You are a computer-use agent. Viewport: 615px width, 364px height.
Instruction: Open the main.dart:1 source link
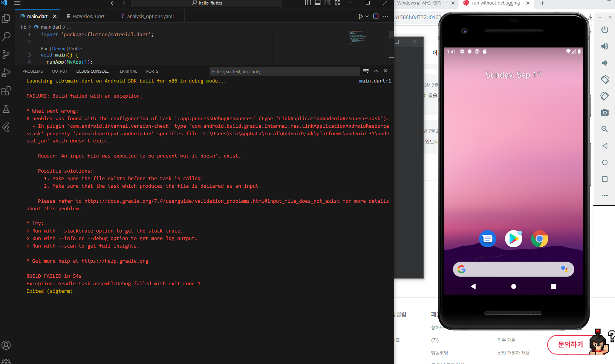pos(375,81)
